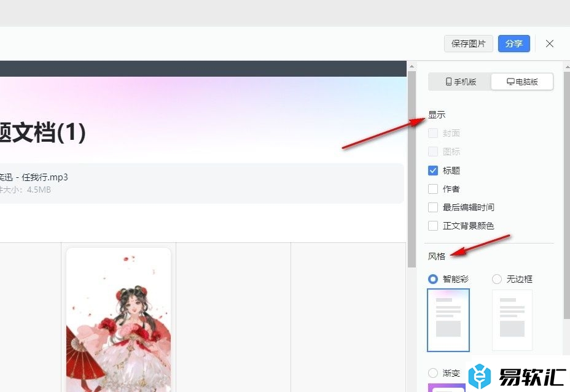
Task: Click the 风格 section label
Action: [437, 256]
